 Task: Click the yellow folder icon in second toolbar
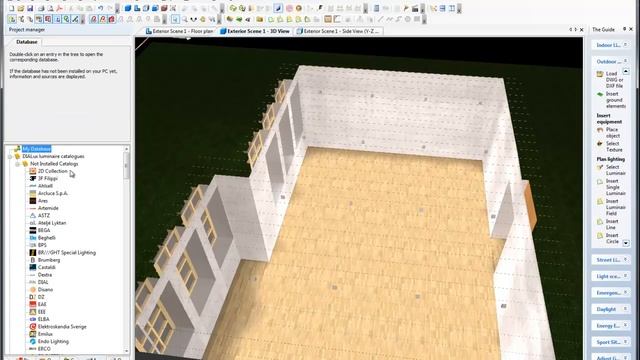(x=260, y=19)
